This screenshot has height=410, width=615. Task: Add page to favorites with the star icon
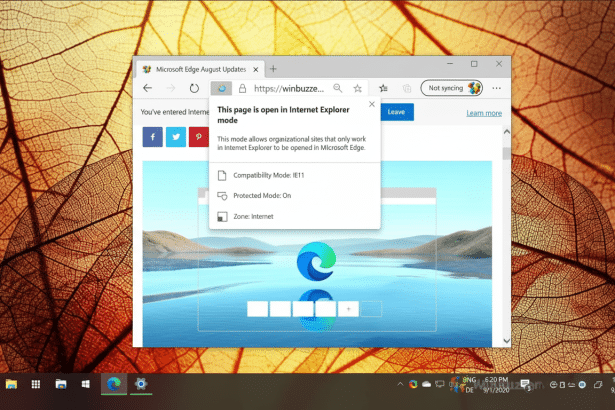pyautogui.click(x=357, y=88)
